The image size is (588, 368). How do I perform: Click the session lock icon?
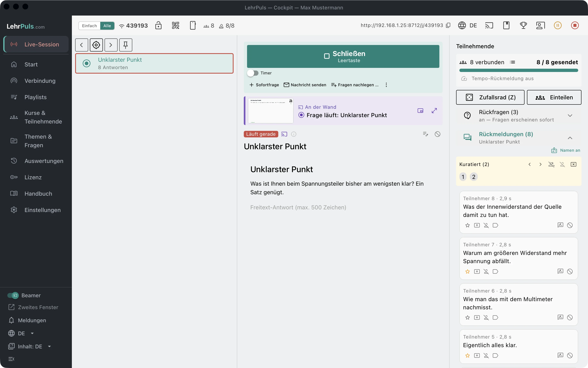(x=158, y=25)
